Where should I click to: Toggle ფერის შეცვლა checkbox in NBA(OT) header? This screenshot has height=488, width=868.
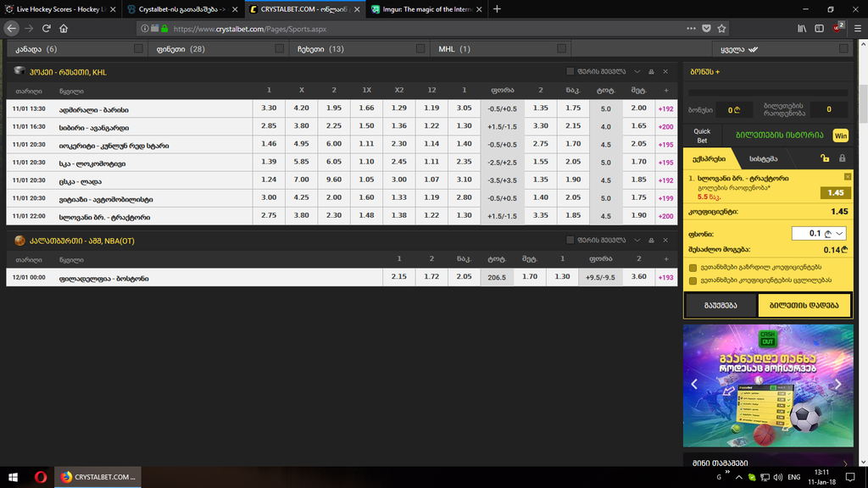(570, 240)
